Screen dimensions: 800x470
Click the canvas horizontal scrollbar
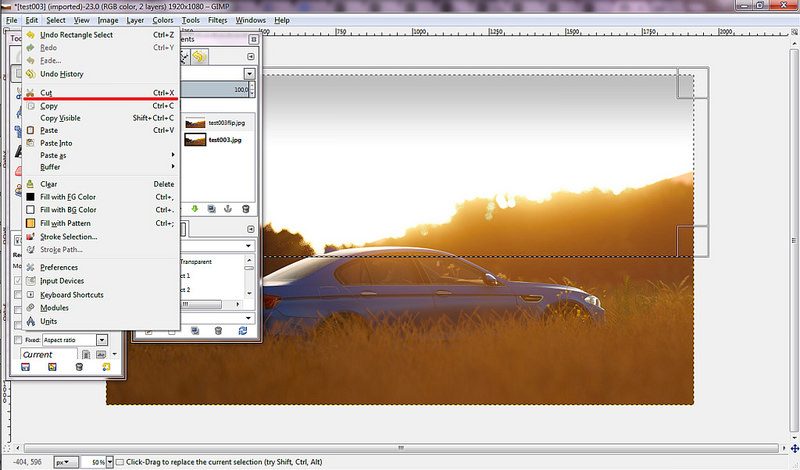click(x=401, y=448)
